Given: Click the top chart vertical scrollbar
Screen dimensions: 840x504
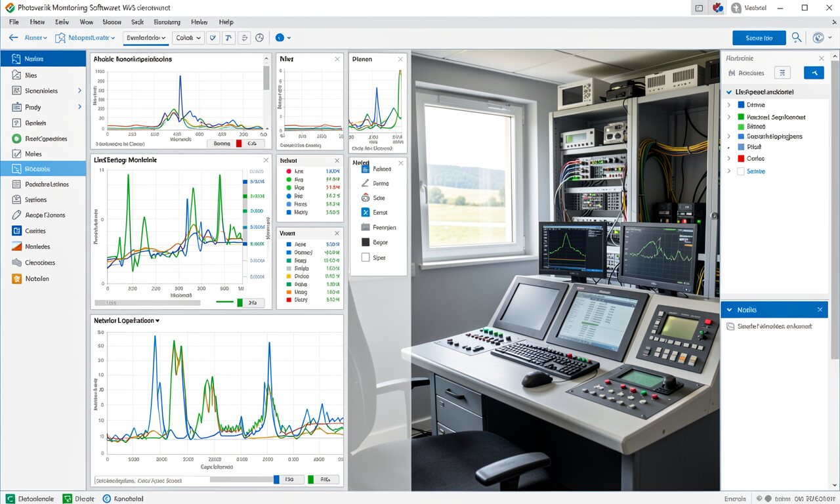Looking at the screenshot, I should point(266,77).
